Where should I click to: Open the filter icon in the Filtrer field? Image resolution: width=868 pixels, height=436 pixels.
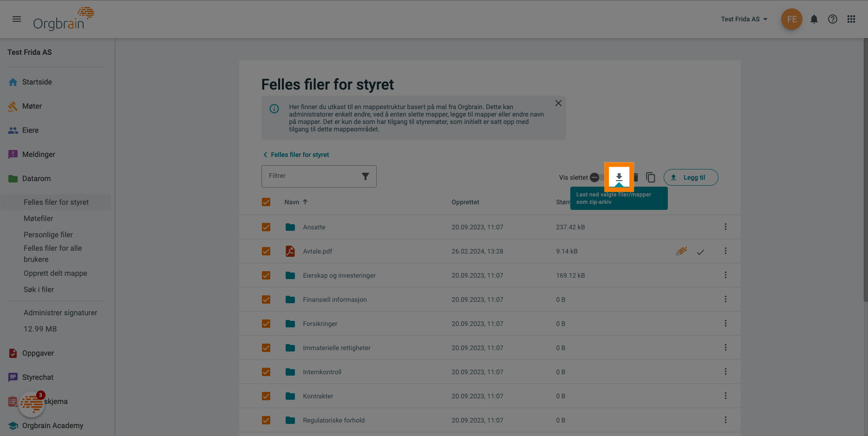pos(366,176)
